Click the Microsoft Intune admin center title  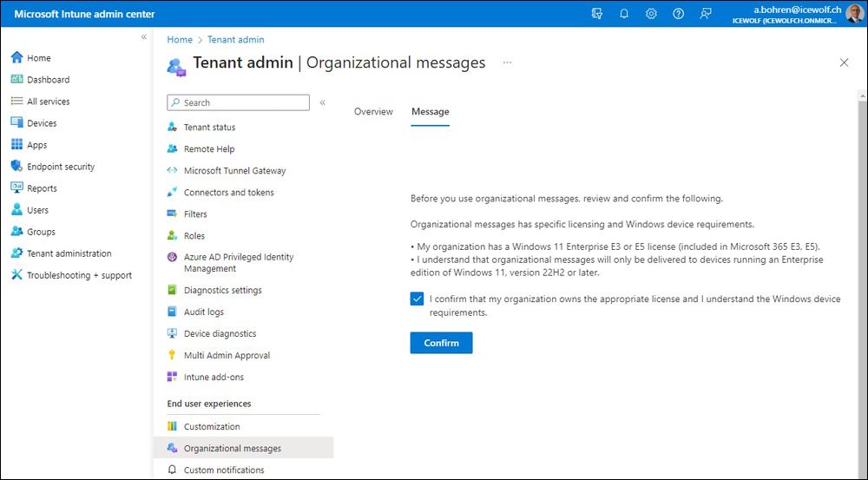point(85,14)
